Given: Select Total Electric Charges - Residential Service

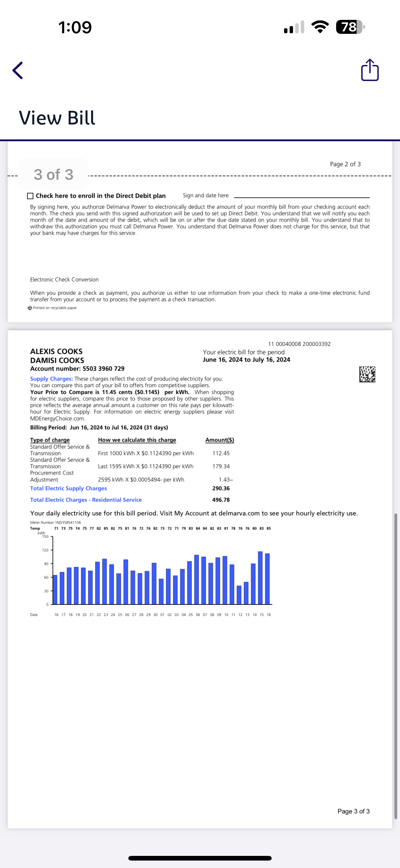Looking at the screenshot, I should point(86,500).
